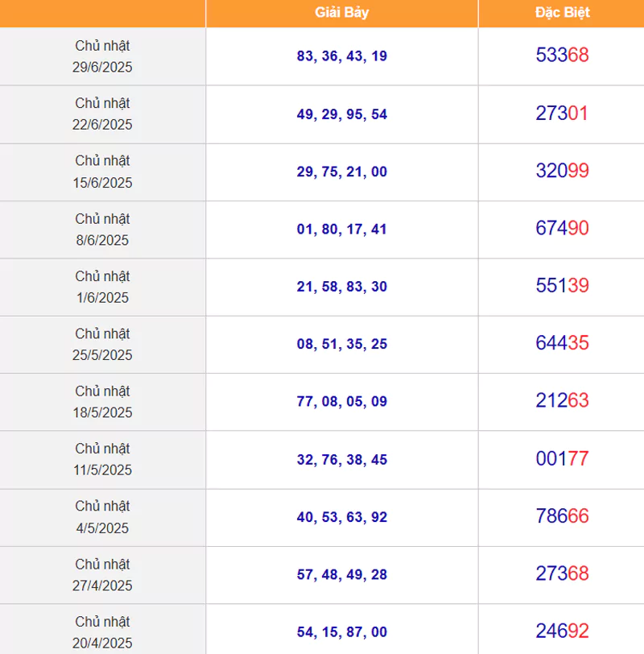Click special prize number 00177
The height and width of the screenshot is (654, 644).
[562, 459]
